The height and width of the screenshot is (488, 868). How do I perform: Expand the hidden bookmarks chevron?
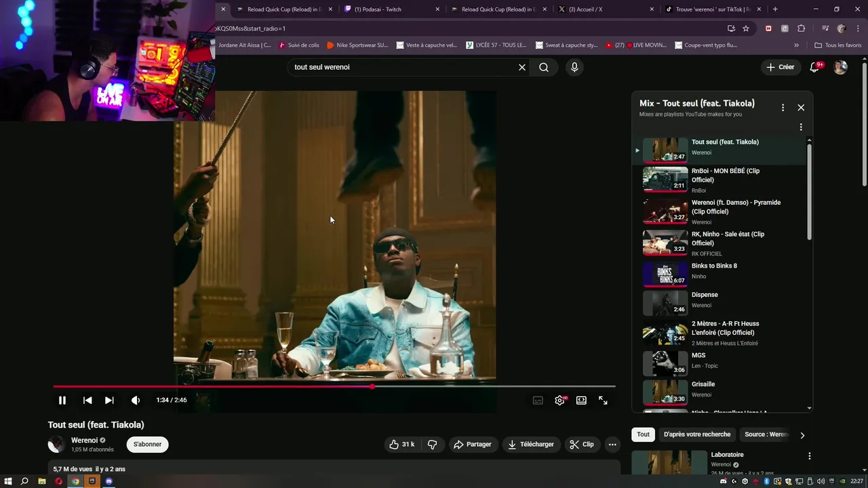(796, 45)
